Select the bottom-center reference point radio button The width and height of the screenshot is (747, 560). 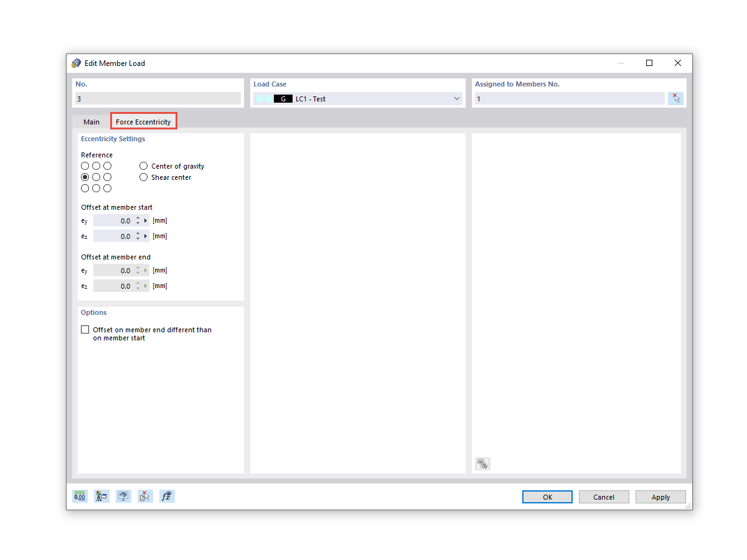96,189
